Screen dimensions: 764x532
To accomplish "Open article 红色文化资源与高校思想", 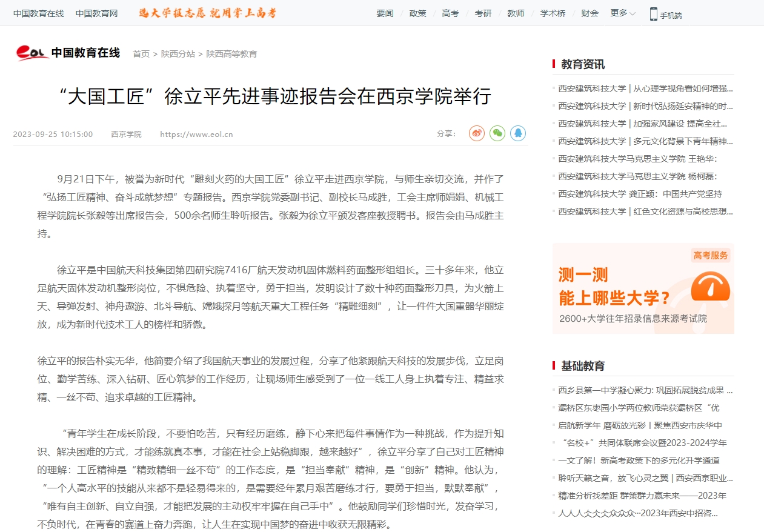I will pos(646,211).
